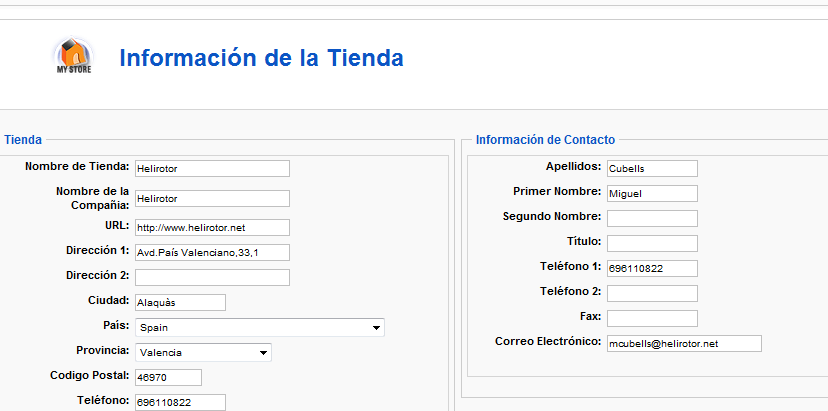The height and width of the screenshot is (411, 828).
Task: Click the Primer Nombre field showing Miguel
Action: click(x=652, y=193)
